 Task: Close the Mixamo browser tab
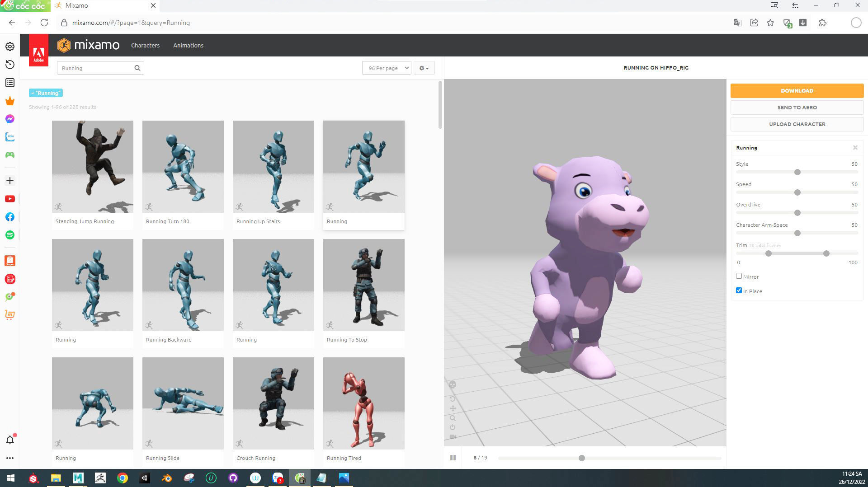click(153, 5)
